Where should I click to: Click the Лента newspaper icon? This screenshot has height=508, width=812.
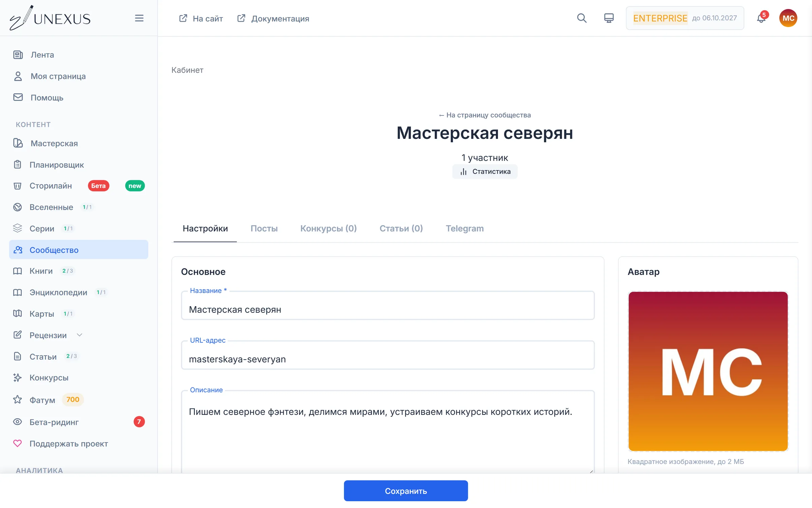click(x=18, y=55)
